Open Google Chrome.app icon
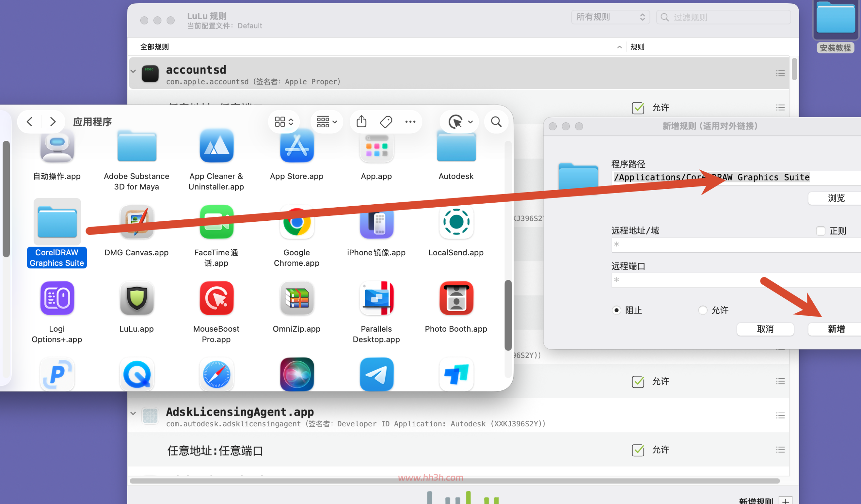This screenshot has width=861, height=504. [x=297, y=222]
